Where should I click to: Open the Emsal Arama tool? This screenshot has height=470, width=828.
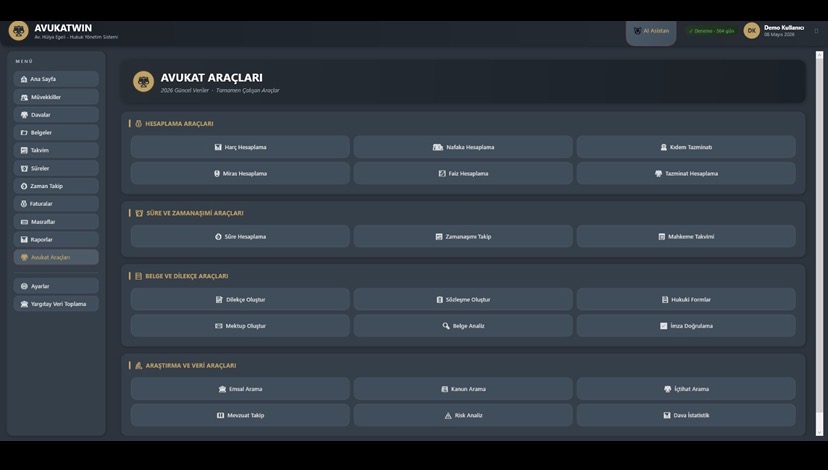[240, 389]
